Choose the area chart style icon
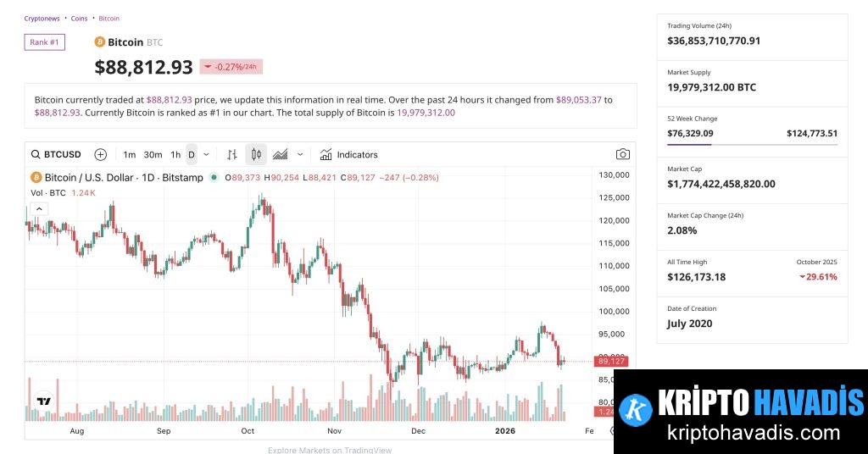 click(x=280, y=154)
